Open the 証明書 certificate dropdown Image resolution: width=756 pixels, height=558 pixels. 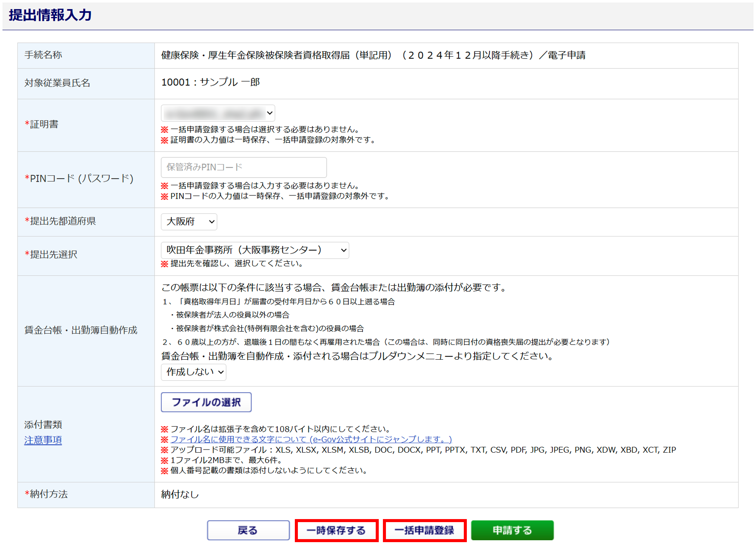tap(218, 113)
